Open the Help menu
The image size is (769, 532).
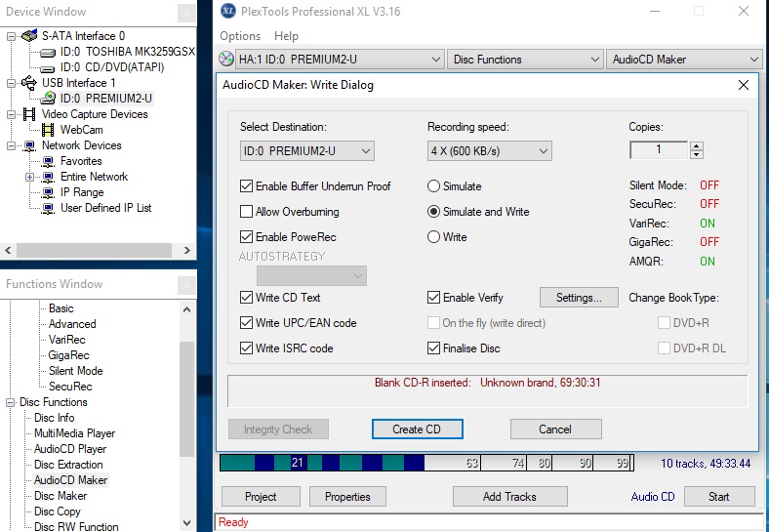tap(286, 36)
